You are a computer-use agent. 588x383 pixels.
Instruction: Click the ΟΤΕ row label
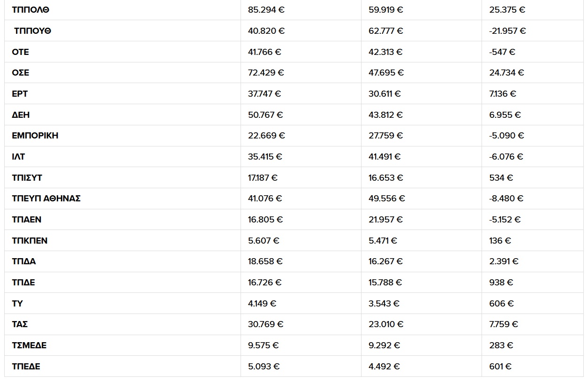(21, 52)
